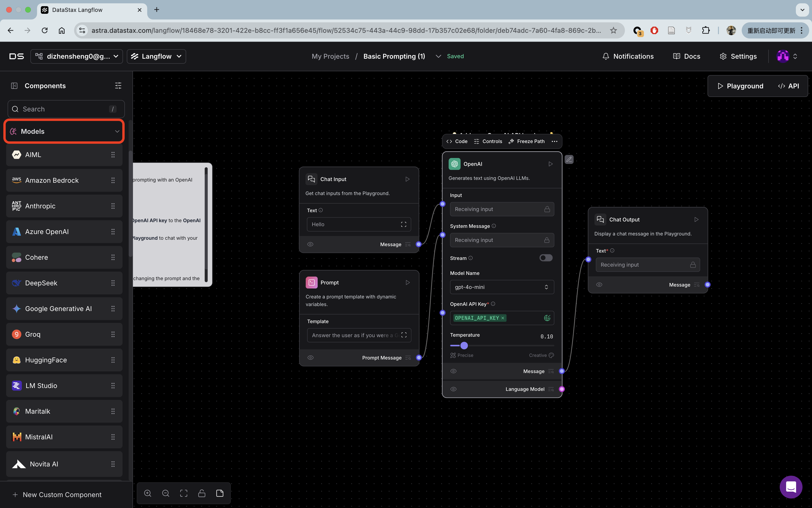Zoom in on the canvas

click(148, 493)
